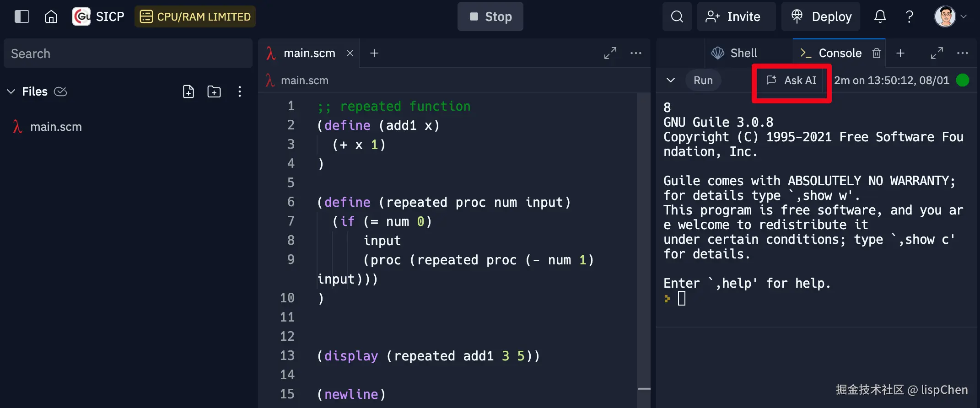Clear console with the trash icon
Screen dimensions: 980x408
(x=876, y=54)
